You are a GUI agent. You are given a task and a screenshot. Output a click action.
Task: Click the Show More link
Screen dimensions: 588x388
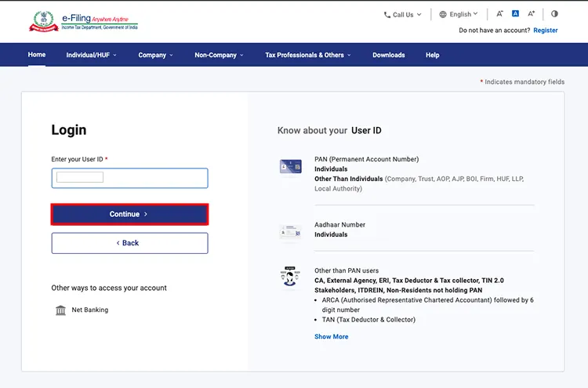[x=331, y=336]
